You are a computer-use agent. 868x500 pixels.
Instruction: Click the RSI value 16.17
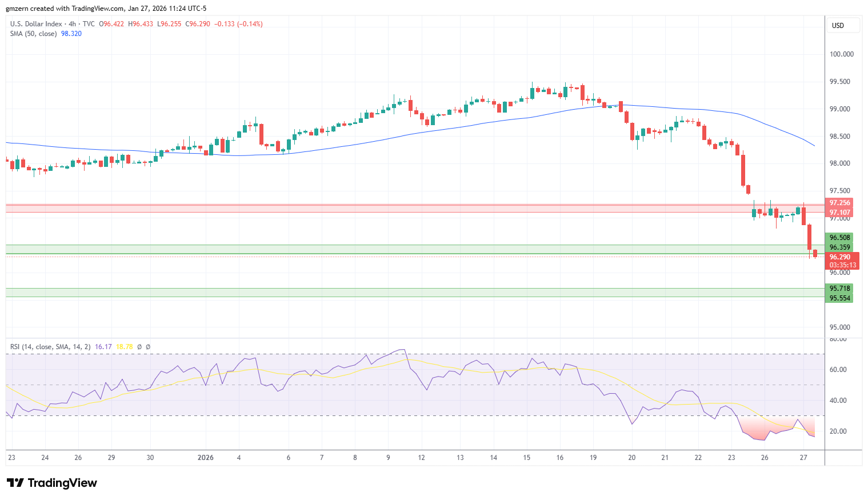(x=103, y=347)
